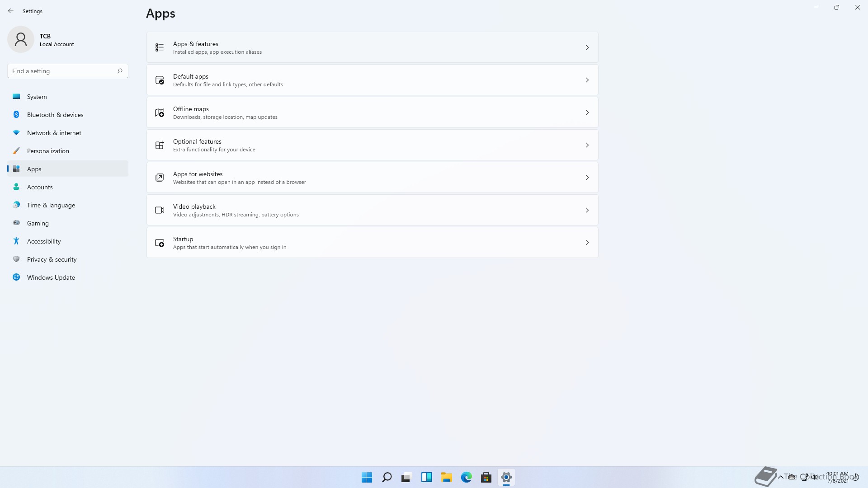This screenshot has height=488, width=868.
Task: Select Windows Update in the sidebar
Action: (68, 277)
